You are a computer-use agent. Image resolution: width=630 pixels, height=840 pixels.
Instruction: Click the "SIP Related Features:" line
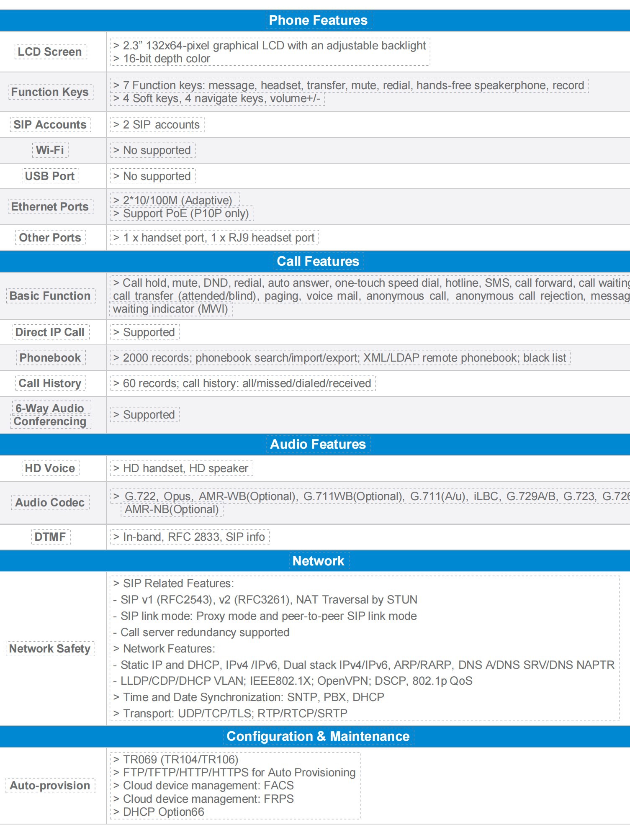click(174, 583)
